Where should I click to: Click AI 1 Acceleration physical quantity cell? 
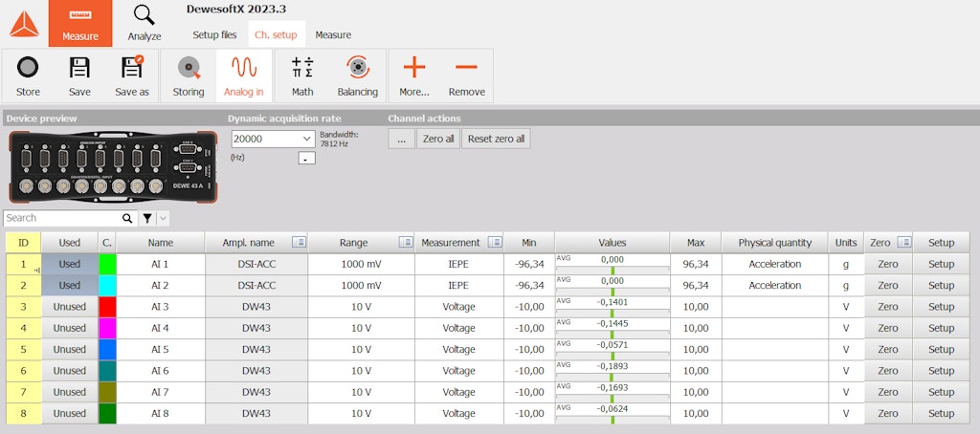pos(774,264)
